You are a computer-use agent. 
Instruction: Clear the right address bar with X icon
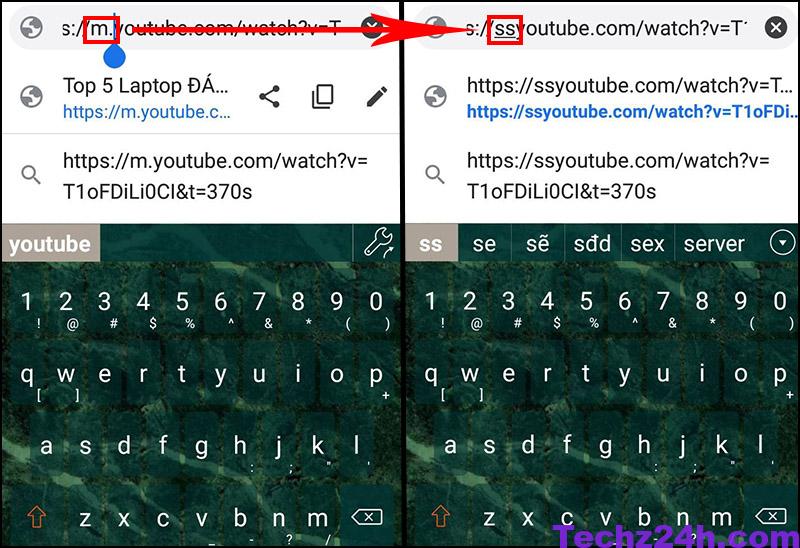(776, 27)
